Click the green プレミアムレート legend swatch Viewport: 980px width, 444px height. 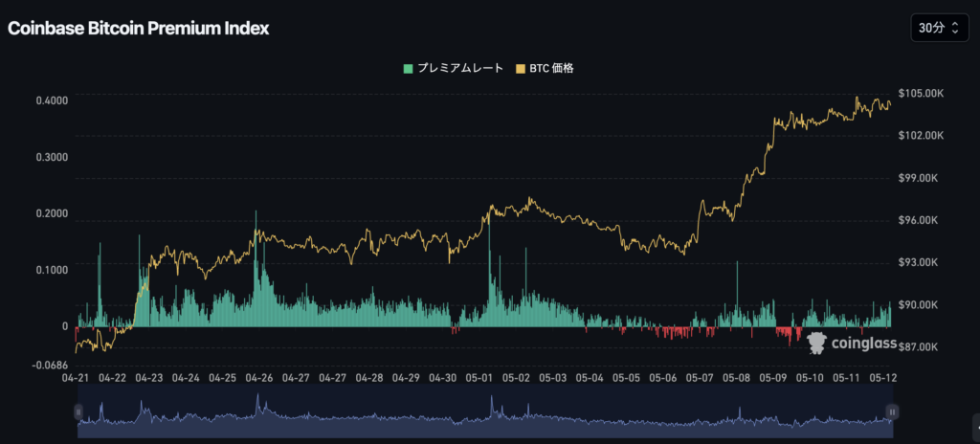click(x=408, y=69)
